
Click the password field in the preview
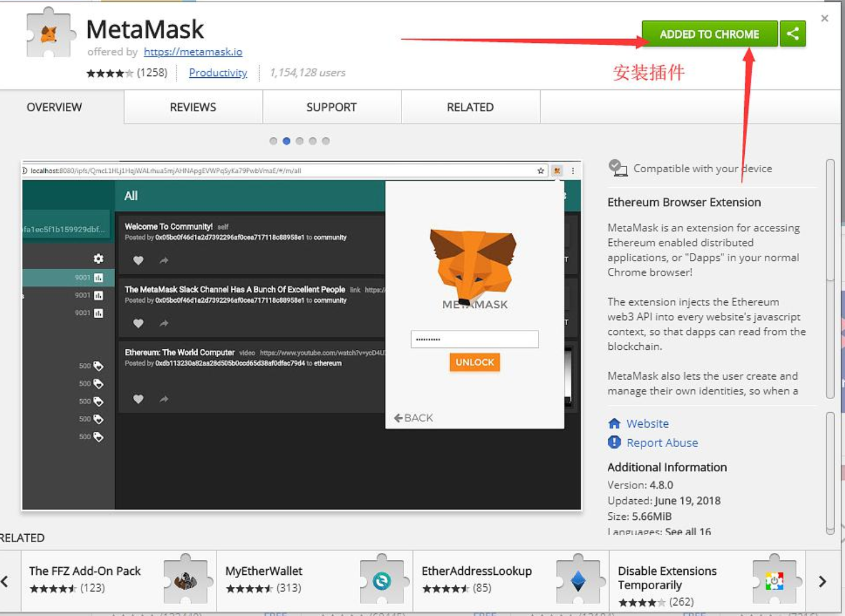point(474,339)
